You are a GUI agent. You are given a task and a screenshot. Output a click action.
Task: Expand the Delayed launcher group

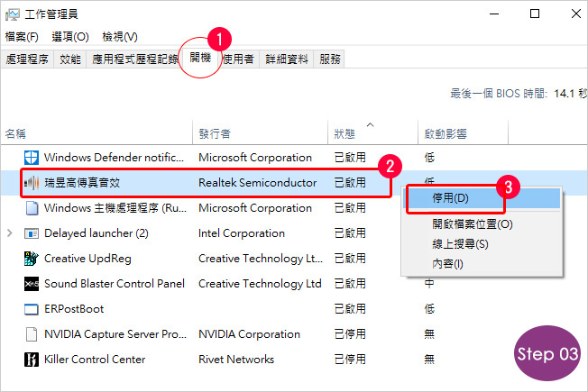click(10, 233)
